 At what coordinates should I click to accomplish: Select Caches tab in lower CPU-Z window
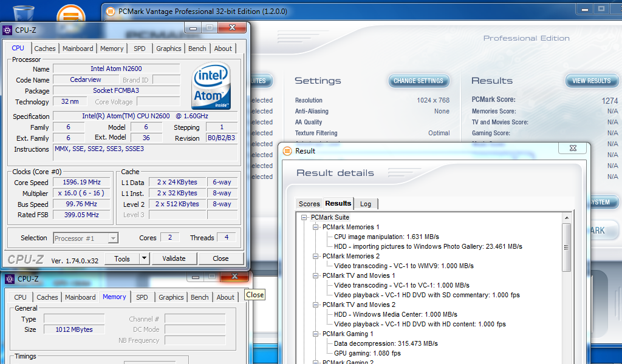tap(47, 297)
